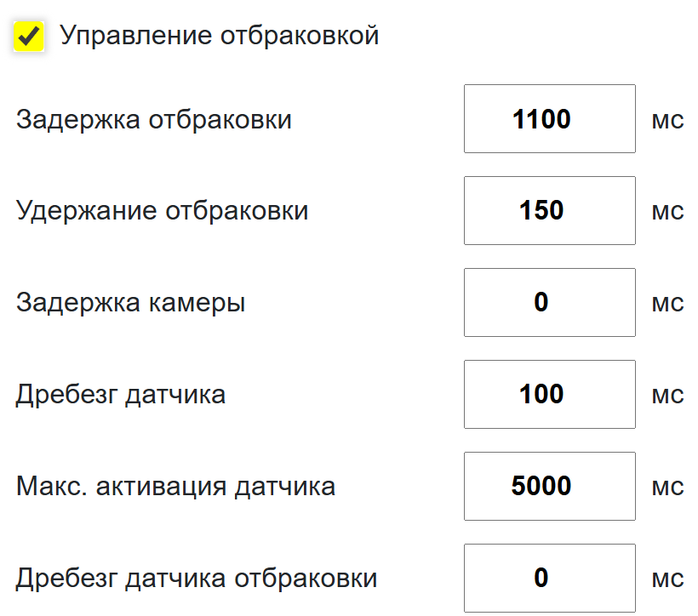This screenshot has width=698, height=616.
Task: Click the Задержка отбраковки input field
Action: pos(549,119)
